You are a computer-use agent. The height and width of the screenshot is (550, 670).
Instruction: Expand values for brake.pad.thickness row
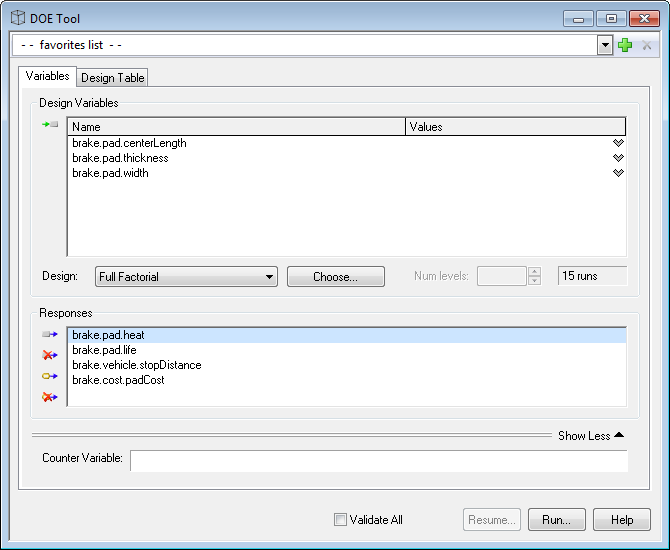[x=618, y=158]
